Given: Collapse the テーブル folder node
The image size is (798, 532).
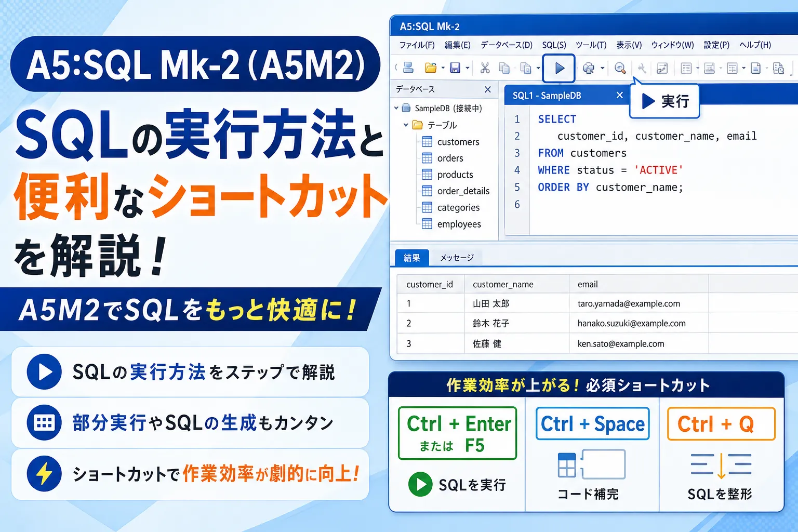Looking at the screenshot, I should 406,125.
